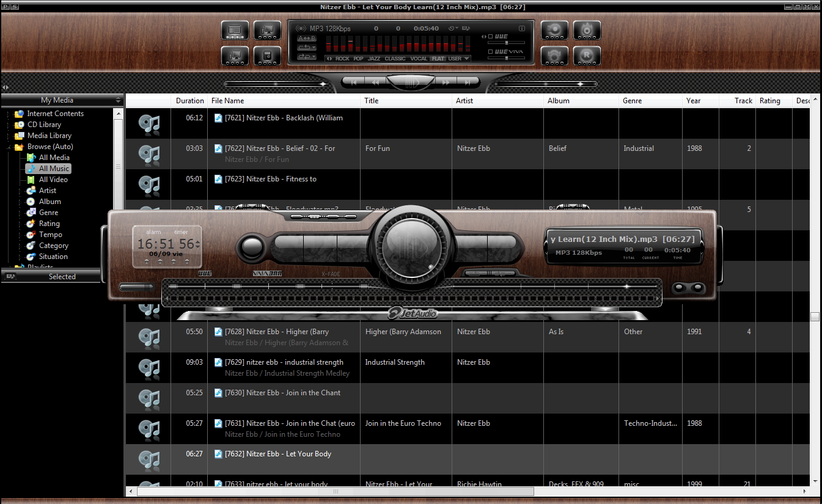Click the small S button in the title bar corner
Screen dimensions: 822x504
click(x=15, y=7)
